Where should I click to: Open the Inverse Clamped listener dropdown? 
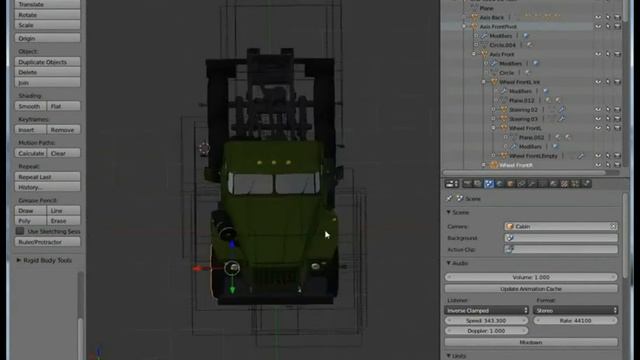click(486, 311)
